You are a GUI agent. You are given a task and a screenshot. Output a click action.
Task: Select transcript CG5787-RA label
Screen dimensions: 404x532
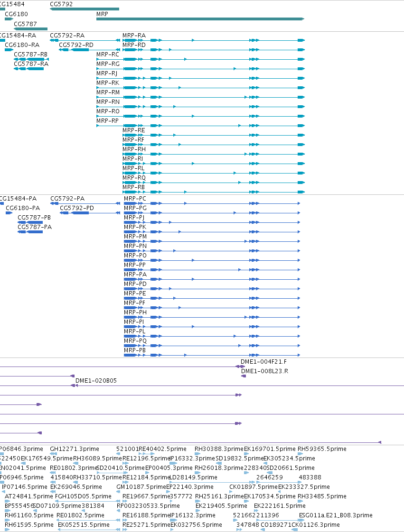coord(31,64)
